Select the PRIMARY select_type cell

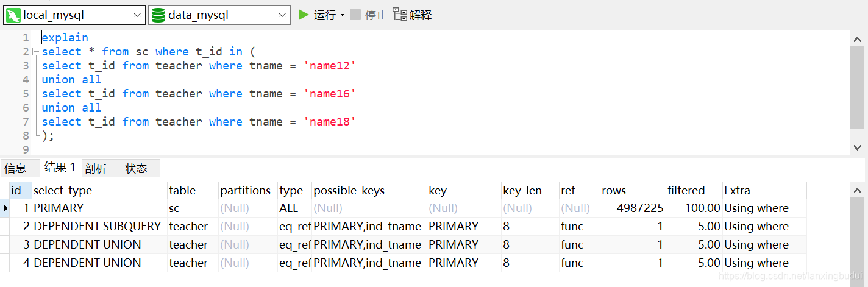tap(100, 208)
